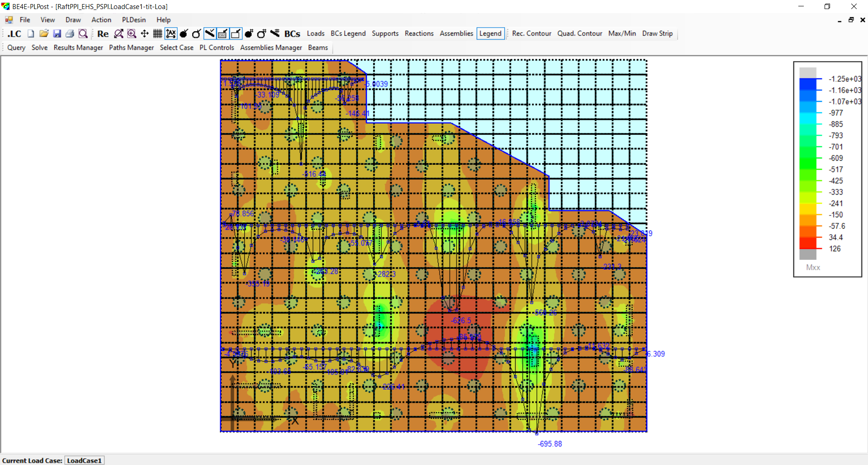Image resolution: width=868 pixels, height=465 pixels.
Task: Save using the floppy disk icon
Action: 57,34
